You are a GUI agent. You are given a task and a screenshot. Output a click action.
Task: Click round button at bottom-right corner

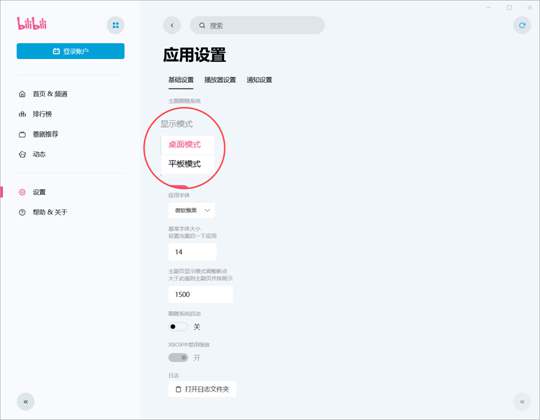[522, 402]
